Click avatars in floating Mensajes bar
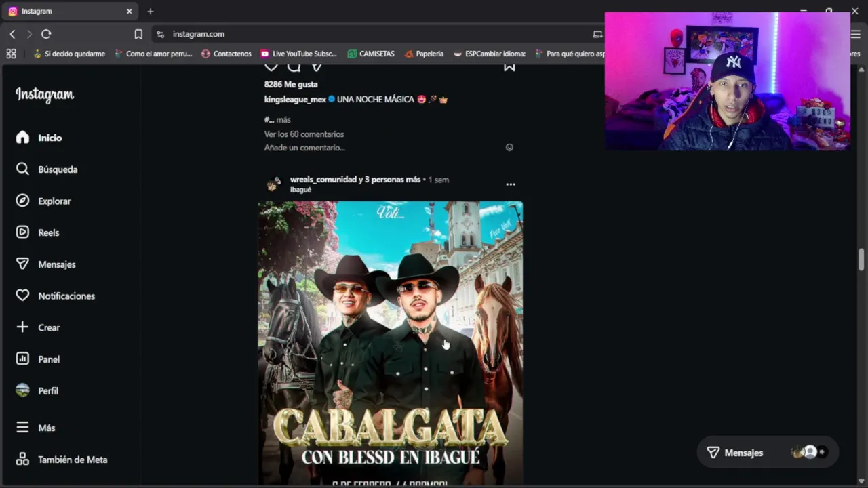868x488 pixels. pyautogui.click(x=810, y=453)
